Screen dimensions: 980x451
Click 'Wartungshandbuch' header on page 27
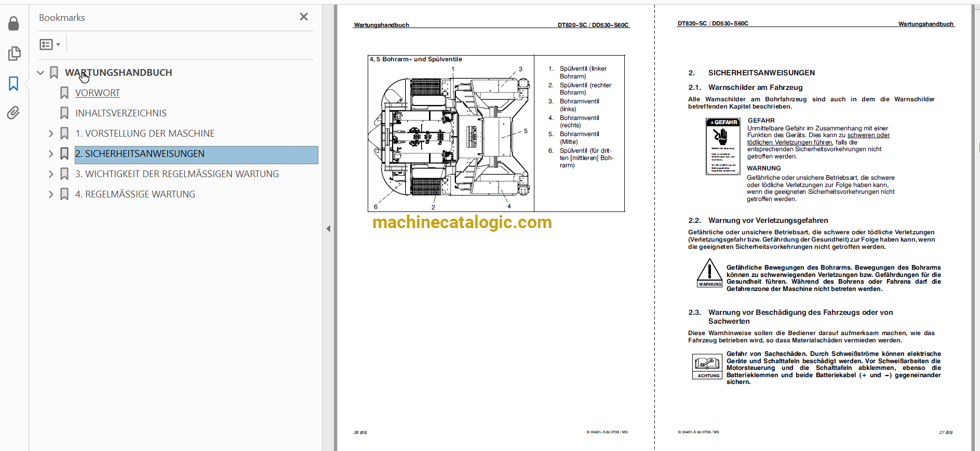[925, 24]
